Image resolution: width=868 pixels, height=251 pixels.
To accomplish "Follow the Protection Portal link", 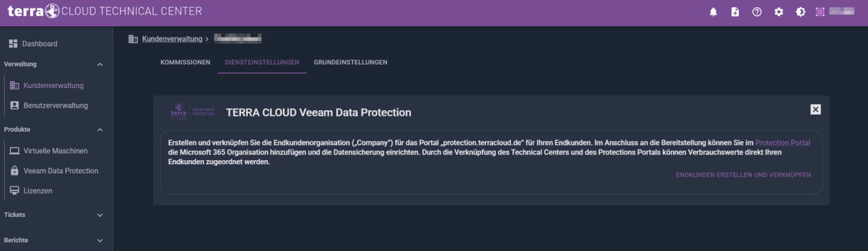I will coord(783,142).
